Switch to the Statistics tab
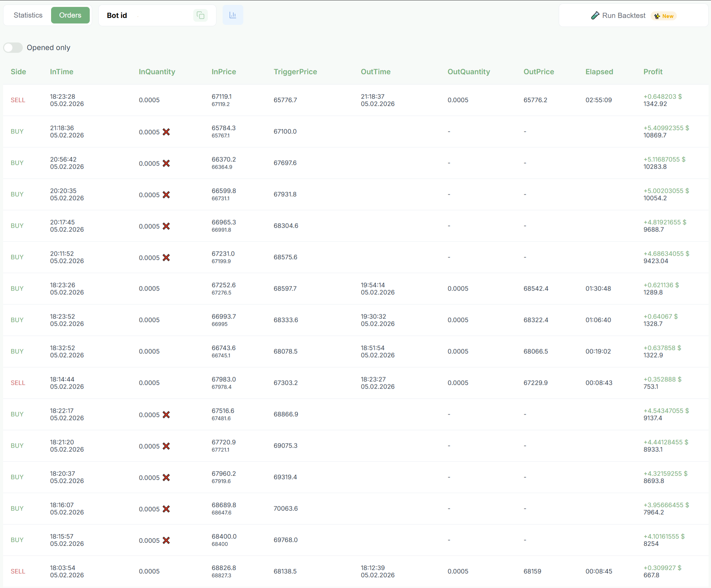Viewport: 711px width, 588px height. (28, 15)
